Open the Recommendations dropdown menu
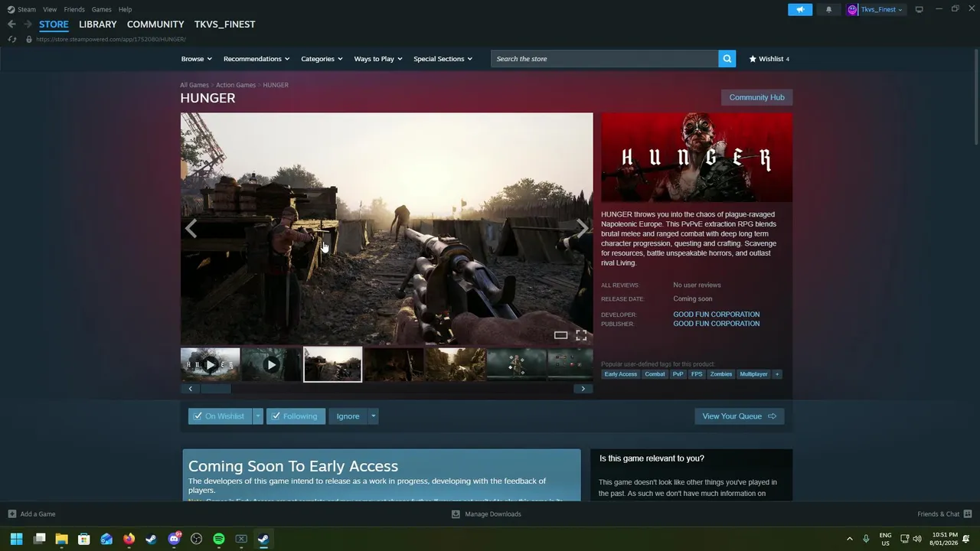Screen dimensions: 980x551 [256, 59]
